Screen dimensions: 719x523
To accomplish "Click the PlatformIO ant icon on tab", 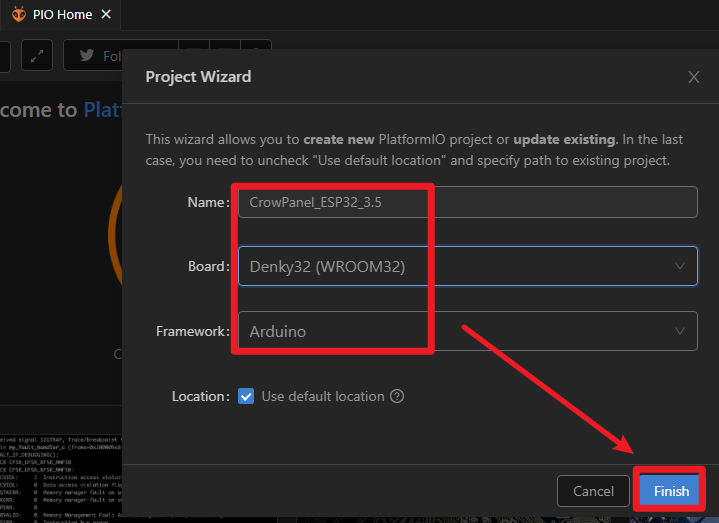I will point(18,15).
